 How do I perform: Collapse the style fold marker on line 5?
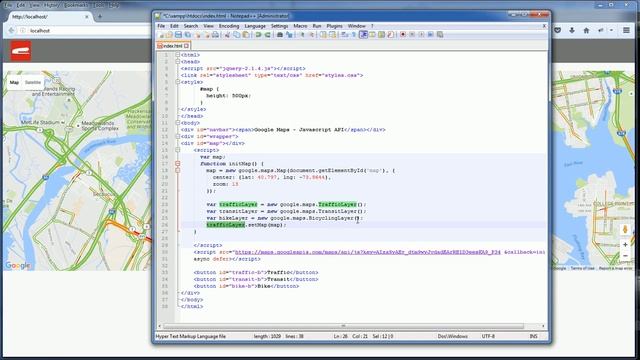pyautogui.click(x=178, y=82)
